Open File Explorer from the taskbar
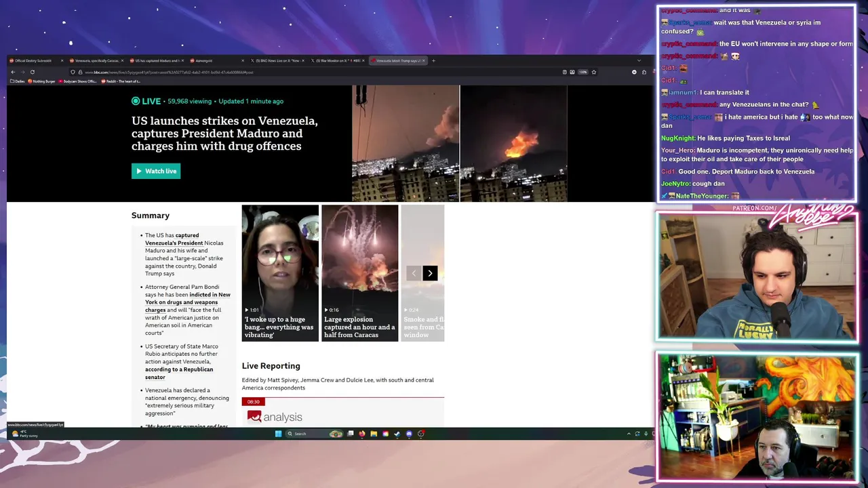868x488 pixels. coord(374,434)
